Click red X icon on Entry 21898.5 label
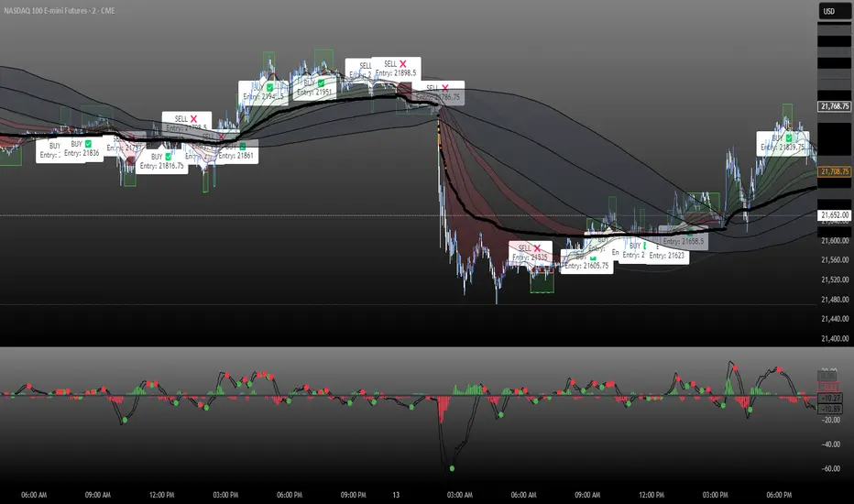The height and width of the screenshot is (504, 854). [403, 64]
